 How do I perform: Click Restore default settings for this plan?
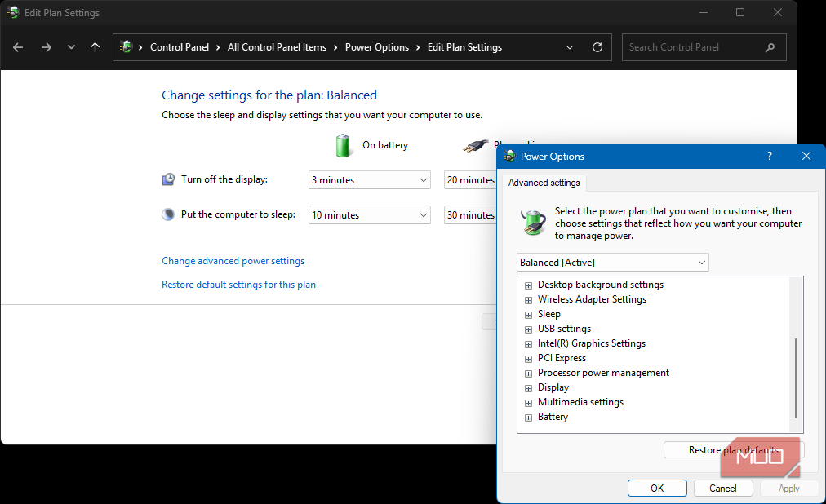pos(238,285)
